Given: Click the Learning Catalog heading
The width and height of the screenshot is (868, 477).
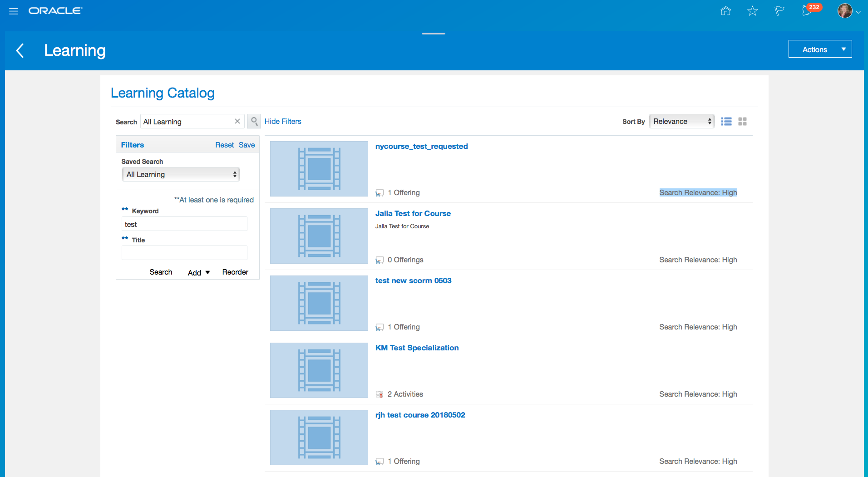Looking at the screenshot, I should (x=163, y=93).
